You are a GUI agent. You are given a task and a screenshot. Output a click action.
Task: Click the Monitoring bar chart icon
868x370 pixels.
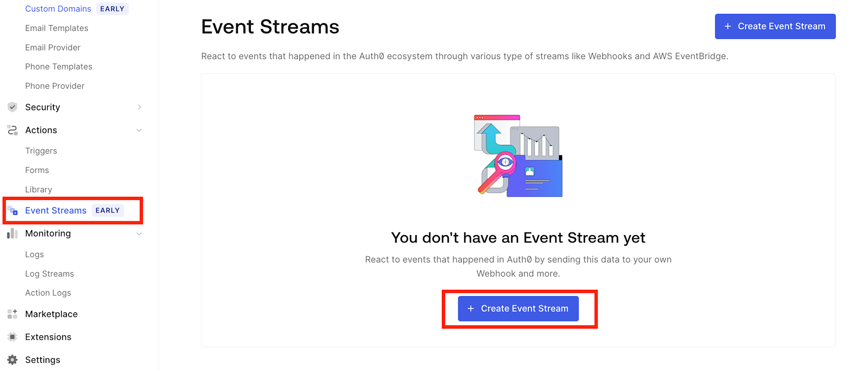tap(13, 234)
